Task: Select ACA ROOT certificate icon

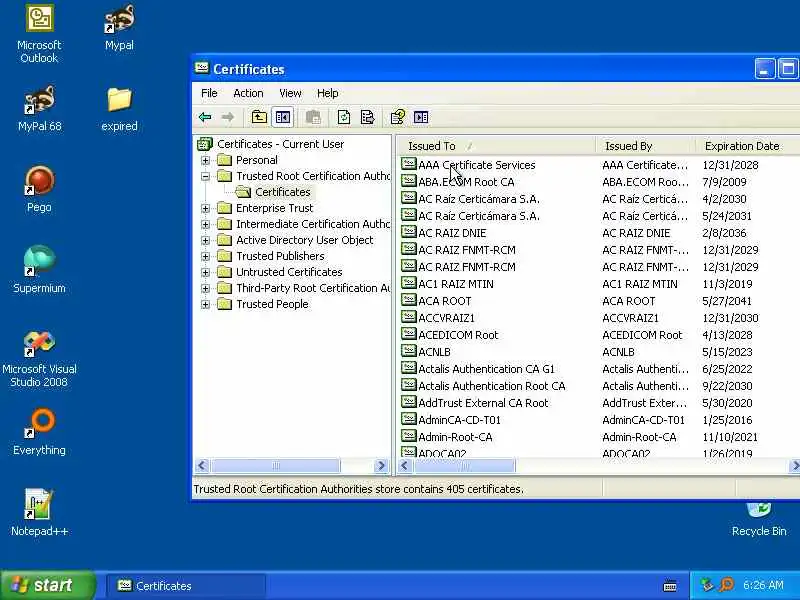Action: coord(408,300)
